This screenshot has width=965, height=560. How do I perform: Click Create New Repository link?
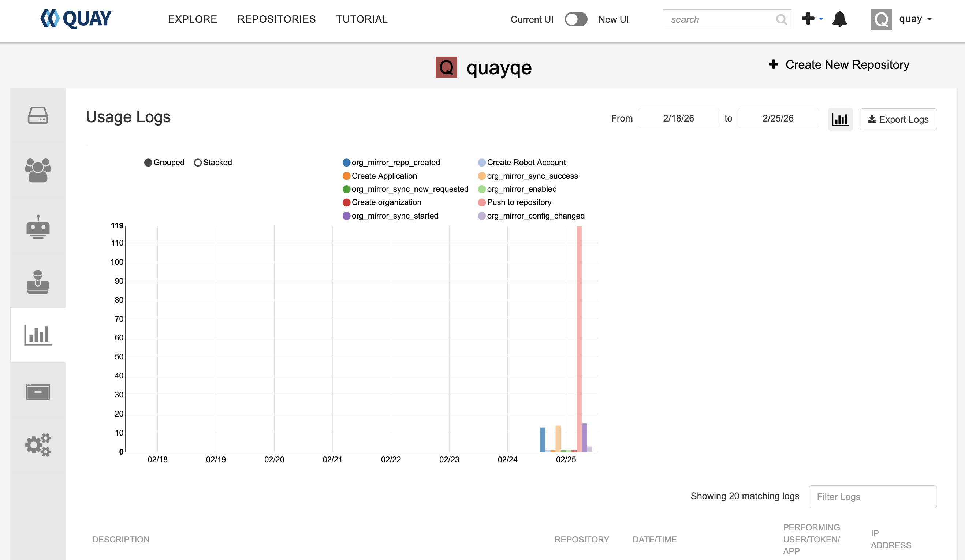(x=839, y=65)
